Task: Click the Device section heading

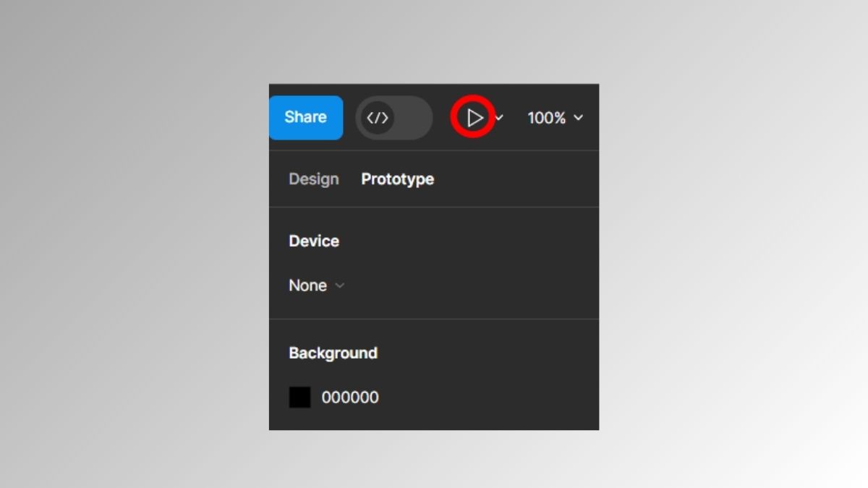Action: 314,241
